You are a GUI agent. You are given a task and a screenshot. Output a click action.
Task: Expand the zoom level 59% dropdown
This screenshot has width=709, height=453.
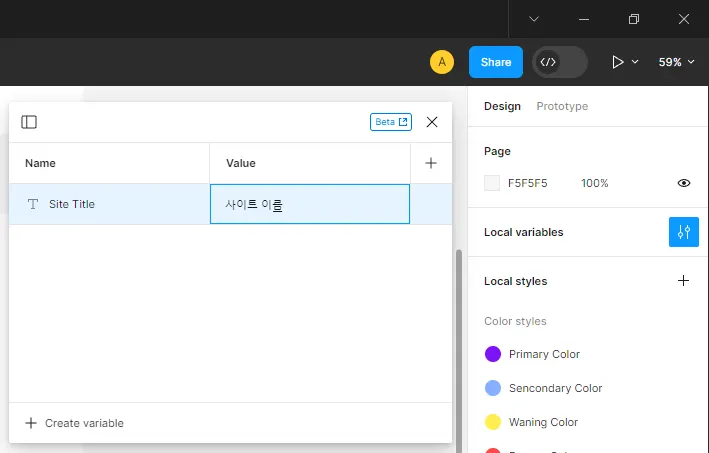676,62
